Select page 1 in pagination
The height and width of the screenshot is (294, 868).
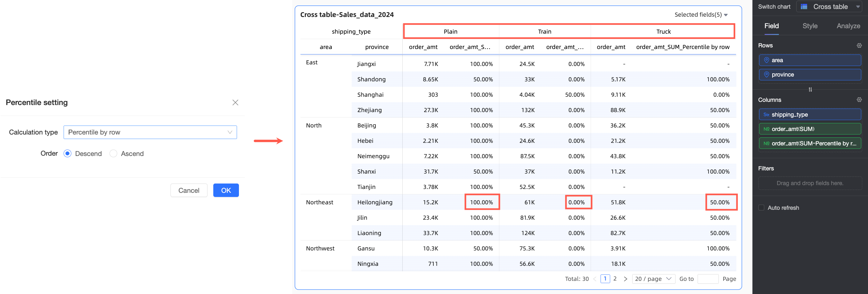[x=605, y=279]
